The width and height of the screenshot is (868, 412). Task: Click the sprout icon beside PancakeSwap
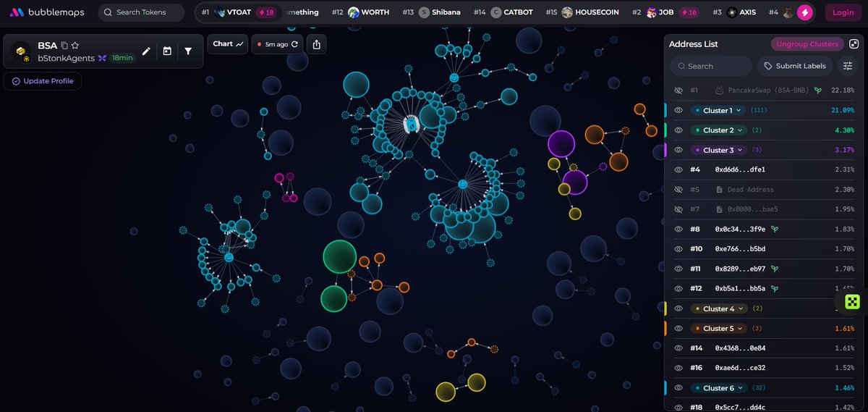pos(818,91)
